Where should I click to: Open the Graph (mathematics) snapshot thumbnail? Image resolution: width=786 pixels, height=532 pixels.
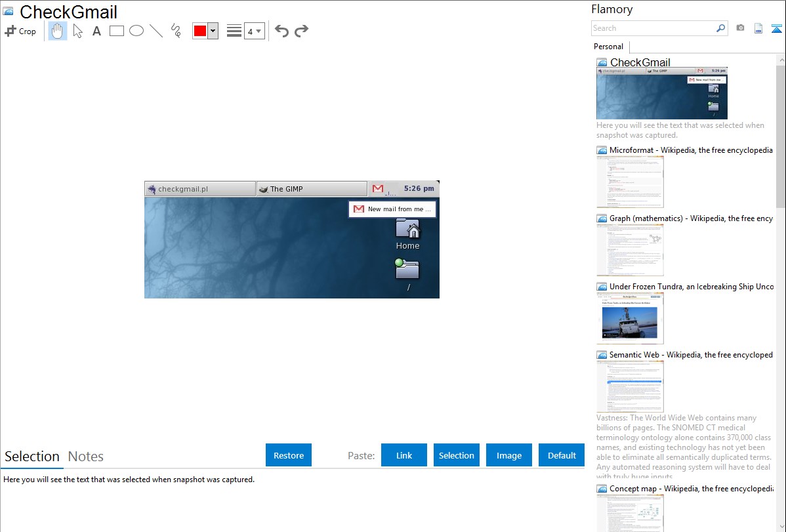(630, 250)
